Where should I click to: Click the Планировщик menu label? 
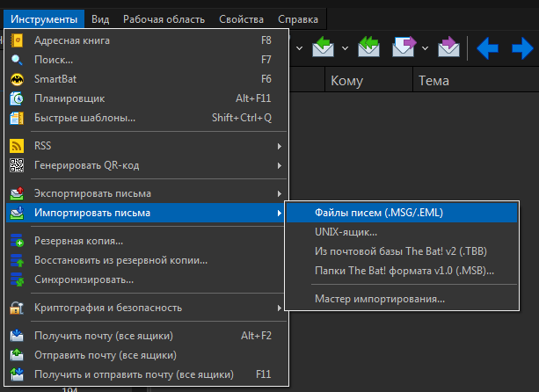(69, 98)
